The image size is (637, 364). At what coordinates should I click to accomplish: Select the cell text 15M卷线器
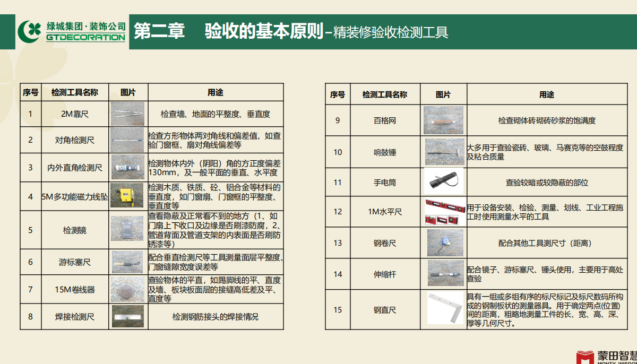coord(75,289)
